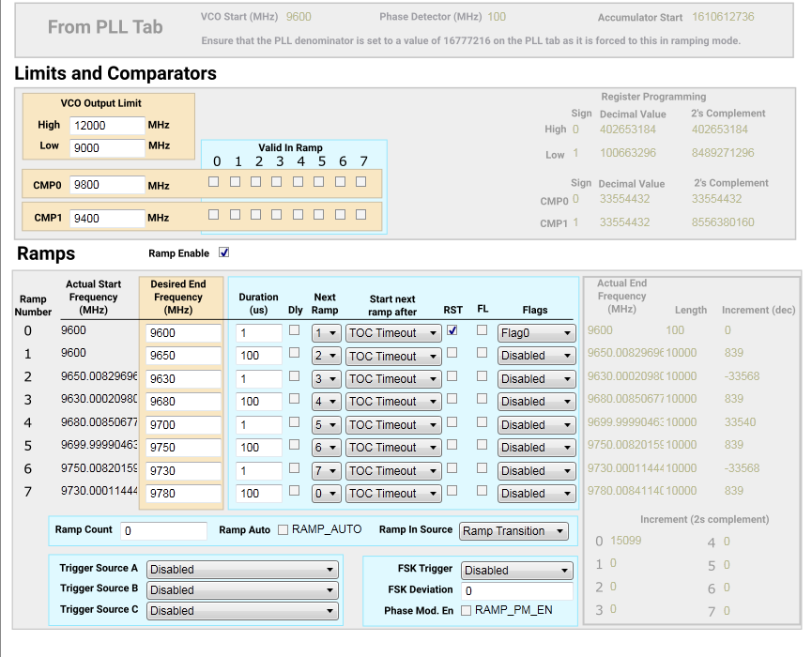Click actual end frequency 9650.0082969 in ramp 1
The image size is (812, 657).
tap(625, 353)
